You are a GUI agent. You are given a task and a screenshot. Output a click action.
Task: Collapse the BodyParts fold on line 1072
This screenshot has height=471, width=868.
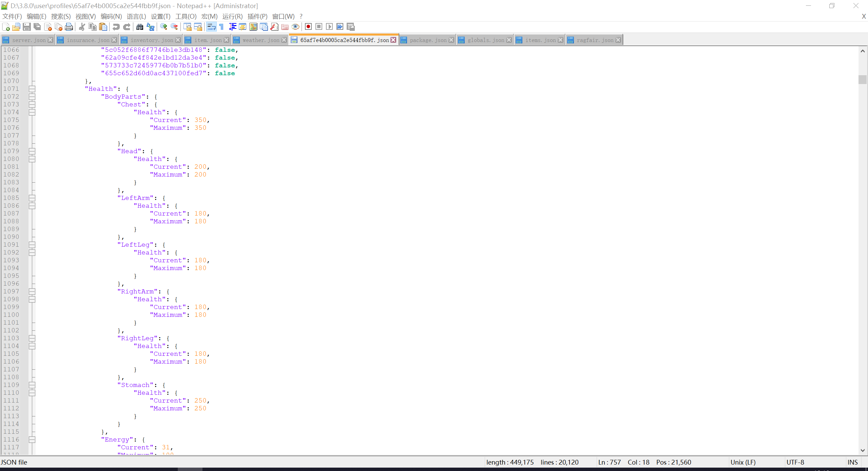click(x=32, y=97)
